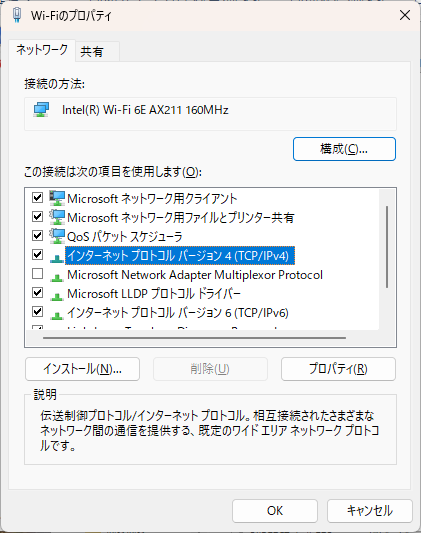Switch to the ネットワーク tab
Screen dimensions: 421x533
pyautogui.click(x=42, y=50)
